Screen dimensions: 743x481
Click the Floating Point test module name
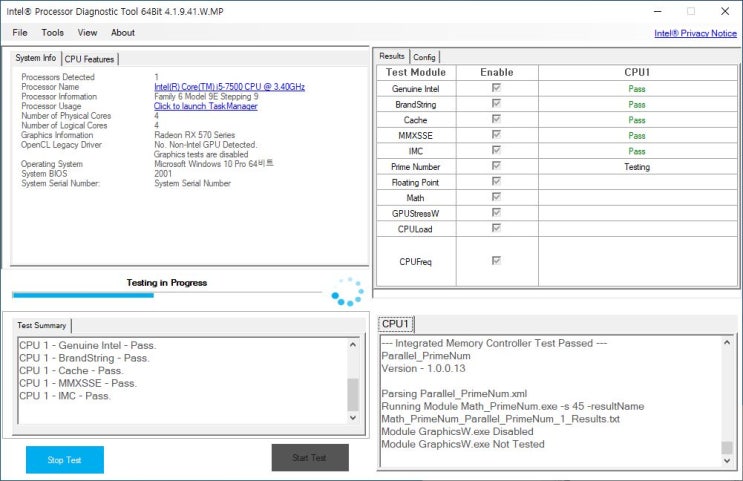(416, 183)
